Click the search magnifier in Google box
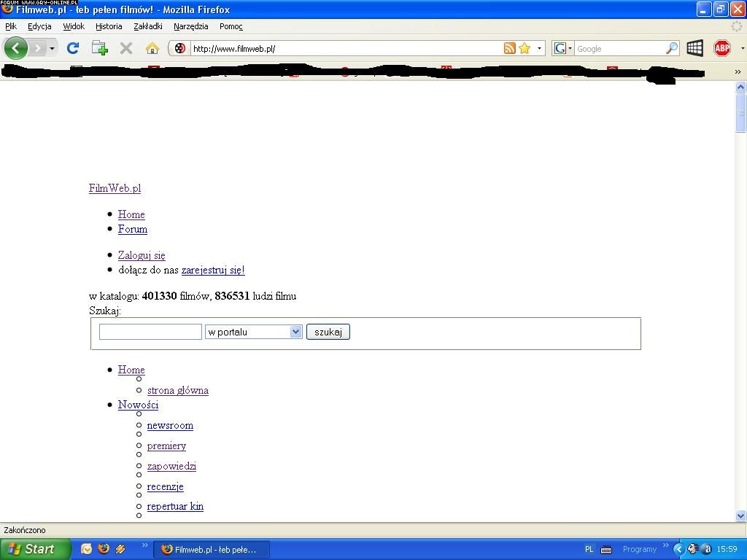The image size is (747, 560). click(x=671, y=48)
